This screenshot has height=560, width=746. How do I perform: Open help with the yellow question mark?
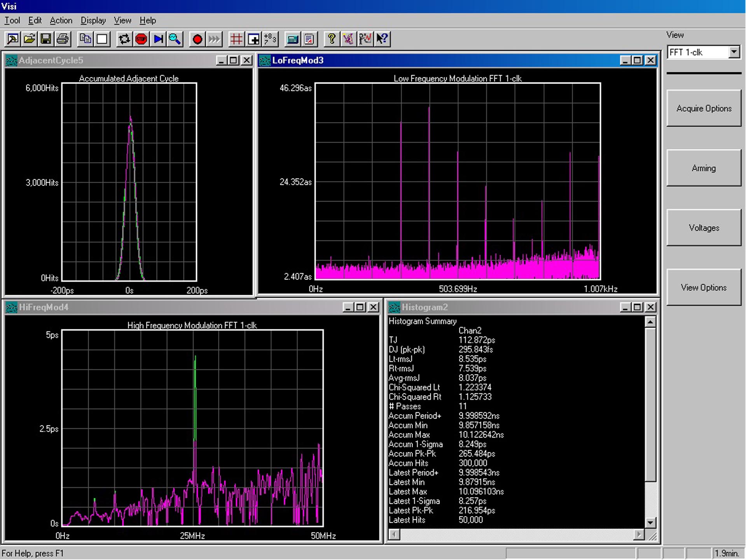pos(332,39)
